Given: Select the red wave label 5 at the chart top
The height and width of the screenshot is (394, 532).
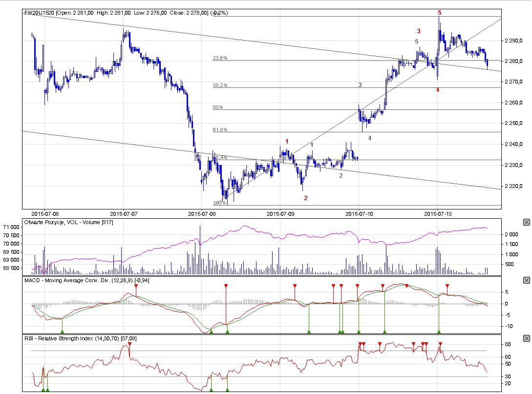Looking at the screenshot, I should [440, 12].
